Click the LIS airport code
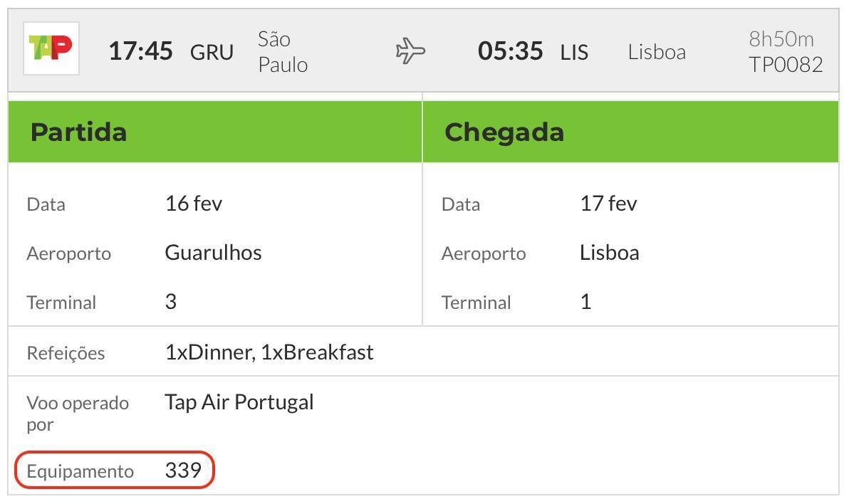The image size is (849, 504). [575, 53]
